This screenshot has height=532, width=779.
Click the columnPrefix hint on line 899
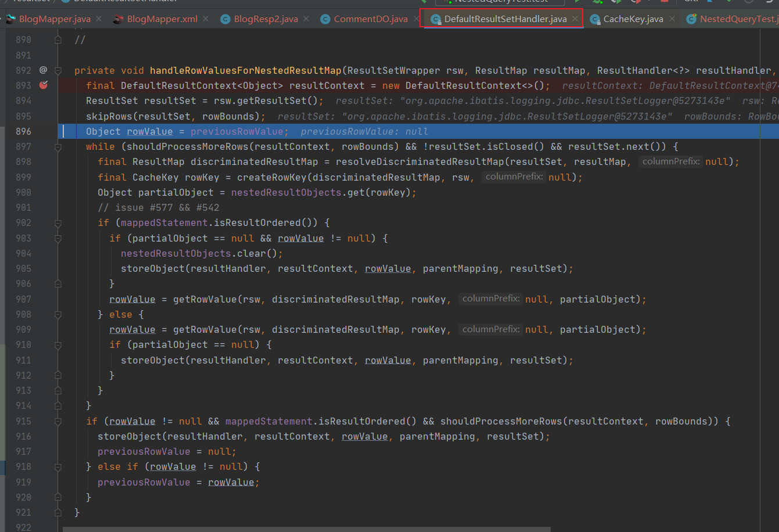click(514, 177)
